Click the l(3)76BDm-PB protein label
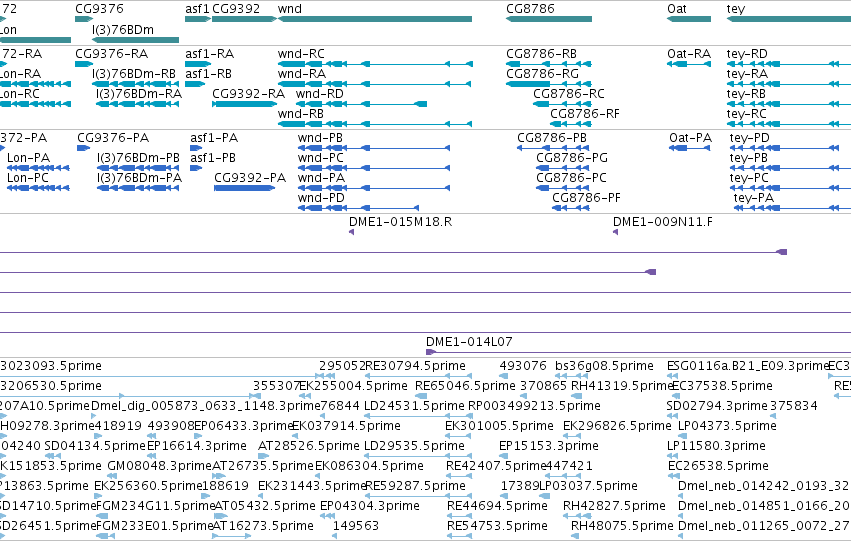The height and width of the screenshot is (541, 851). click(x=138, y=158)
